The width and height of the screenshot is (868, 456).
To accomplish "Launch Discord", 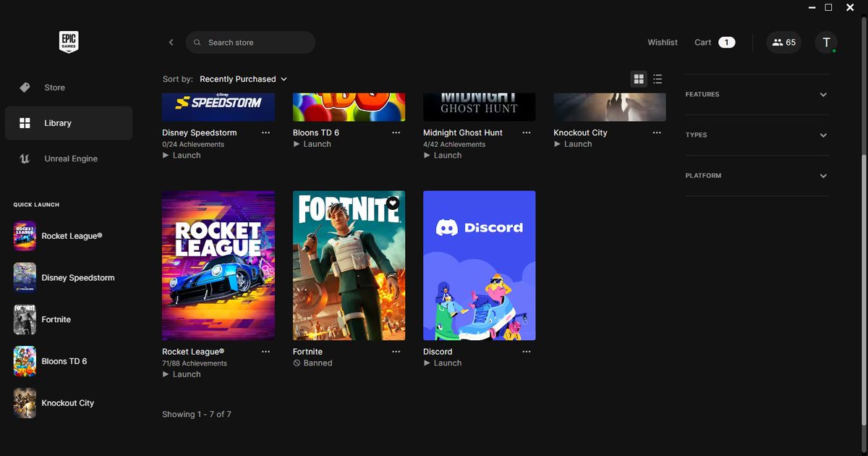I will [442, 363].
